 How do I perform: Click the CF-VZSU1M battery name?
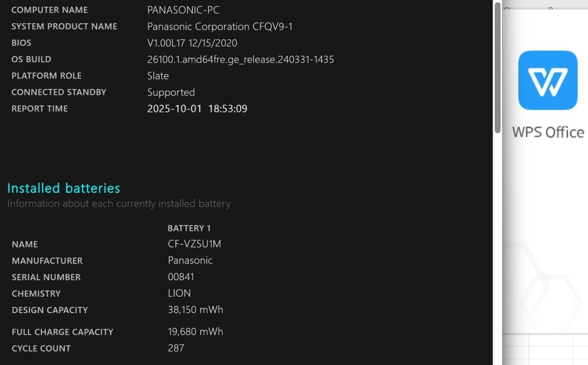pyautogui.click(x=194, y=244)
